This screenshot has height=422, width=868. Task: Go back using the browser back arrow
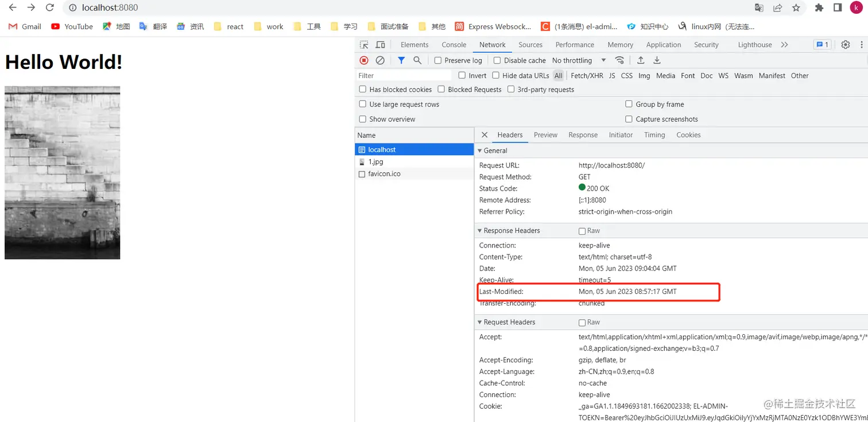coord(13,7)
